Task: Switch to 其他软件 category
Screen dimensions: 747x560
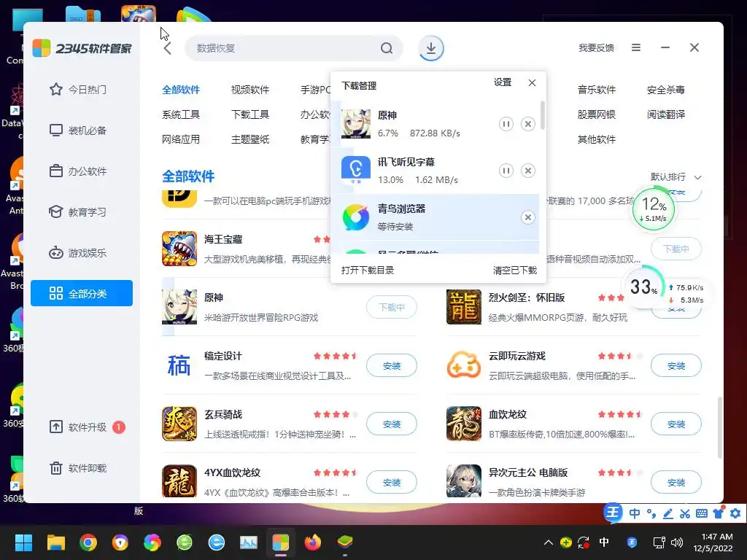Action: pyautogui.click(x=597, y=139)
